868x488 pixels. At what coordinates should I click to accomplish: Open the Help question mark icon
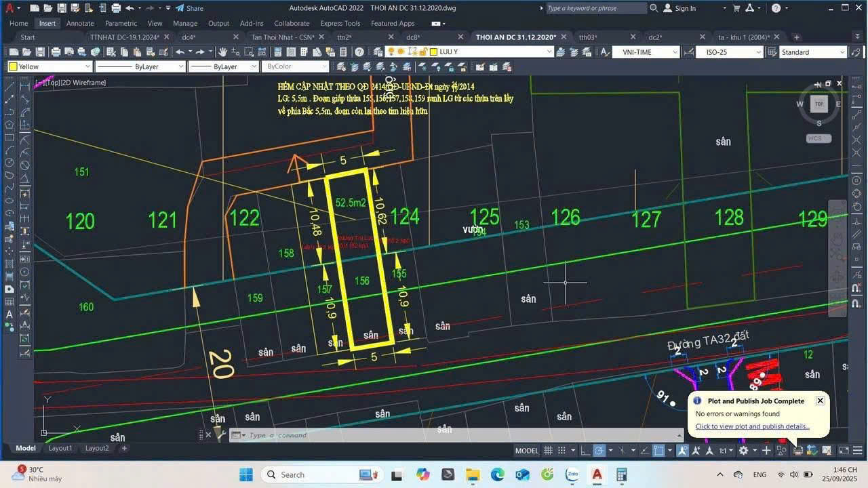(x=359, y=52)
